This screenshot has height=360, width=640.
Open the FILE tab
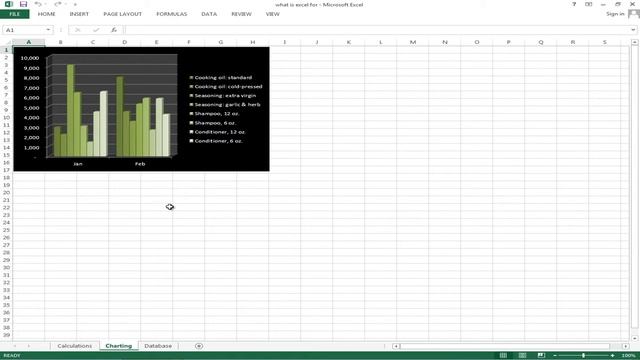click(14, 14)
